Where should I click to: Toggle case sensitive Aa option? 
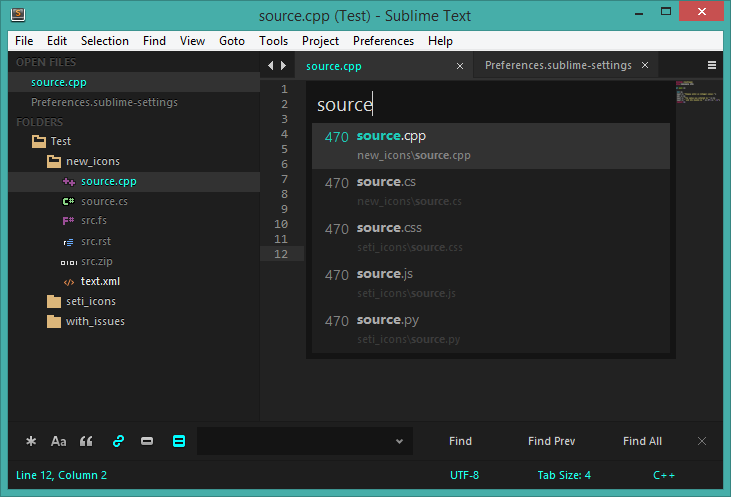coord(58,441)
